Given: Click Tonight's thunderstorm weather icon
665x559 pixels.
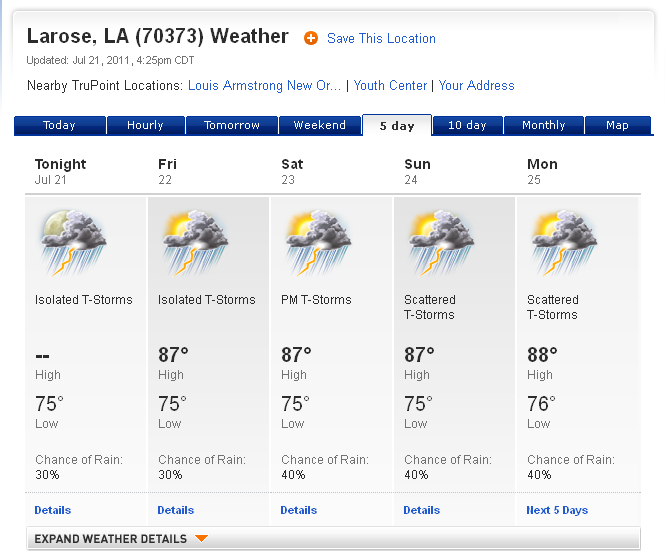Looking at the screenshot, I should pos(73,242).
